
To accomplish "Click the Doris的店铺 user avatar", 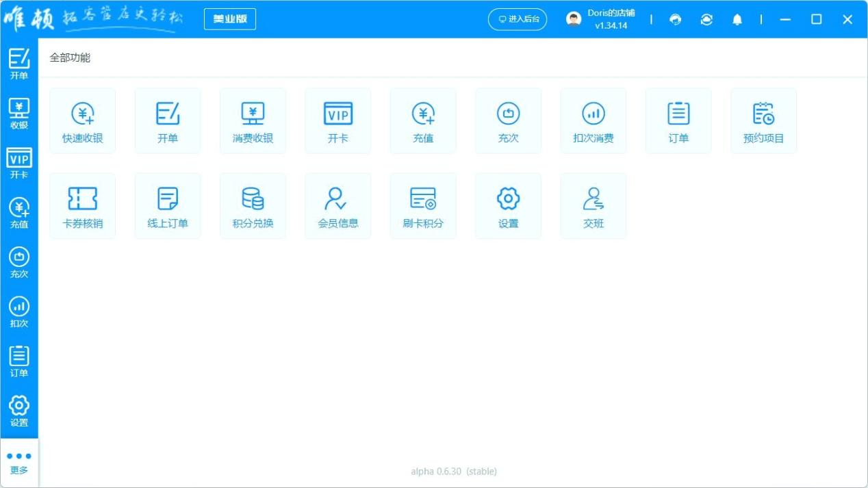I will 574,19.
